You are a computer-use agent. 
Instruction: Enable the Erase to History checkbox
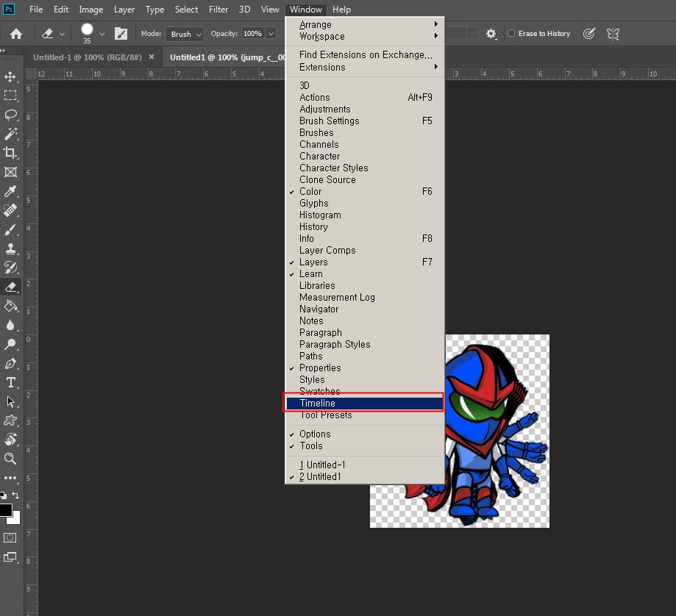coord(511,33)
